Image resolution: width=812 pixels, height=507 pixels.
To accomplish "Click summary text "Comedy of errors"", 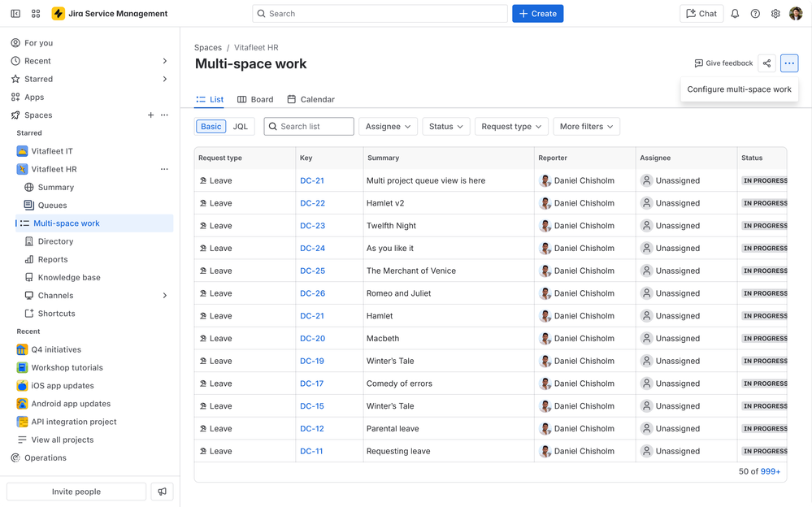I will click(399, 383).
